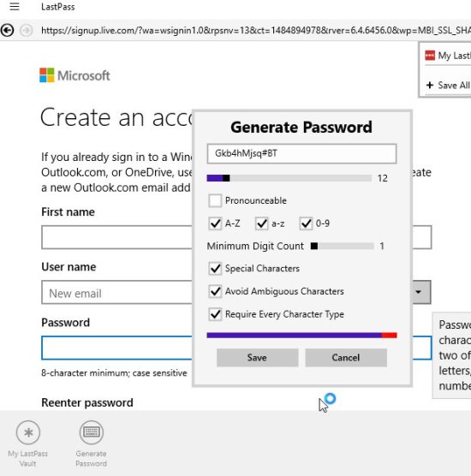Open My LastPass Vault asterisk icon

28,432
